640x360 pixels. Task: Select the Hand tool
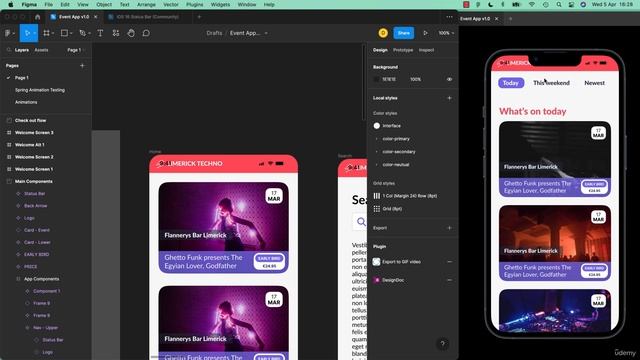coord(131,33)
